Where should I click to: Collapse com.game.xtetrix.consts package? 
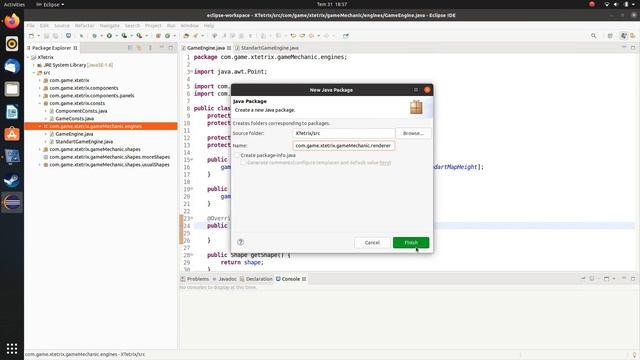pos(40,103)
